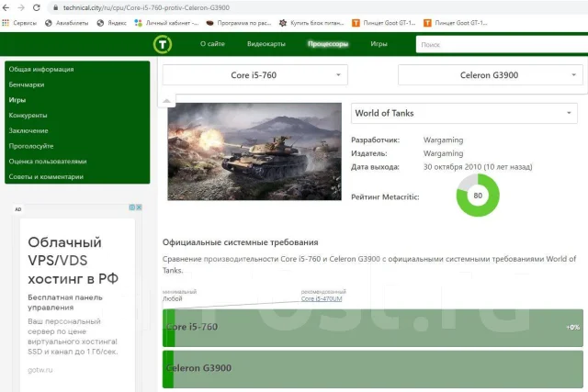This screenshot has width=588, height=392.
Task: Open the Видеокарты menu item
Action: point(266,44)
